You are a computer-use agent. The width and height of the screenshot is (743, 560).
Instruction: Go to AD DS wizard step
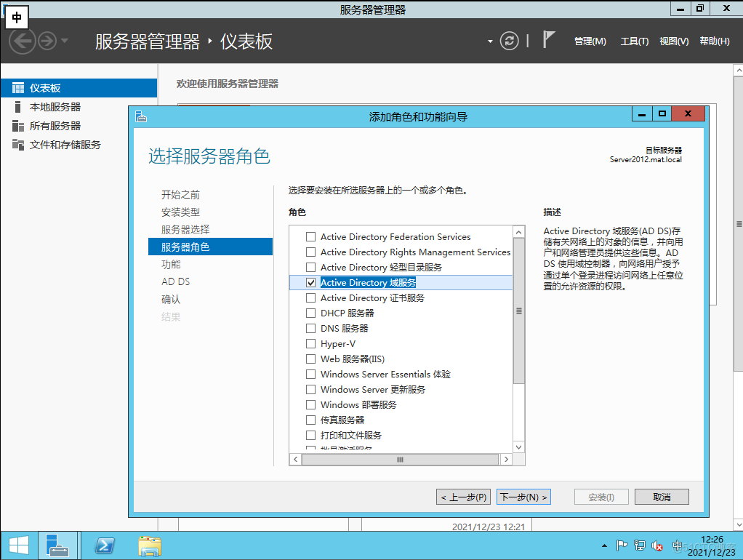tap(175, 281)
